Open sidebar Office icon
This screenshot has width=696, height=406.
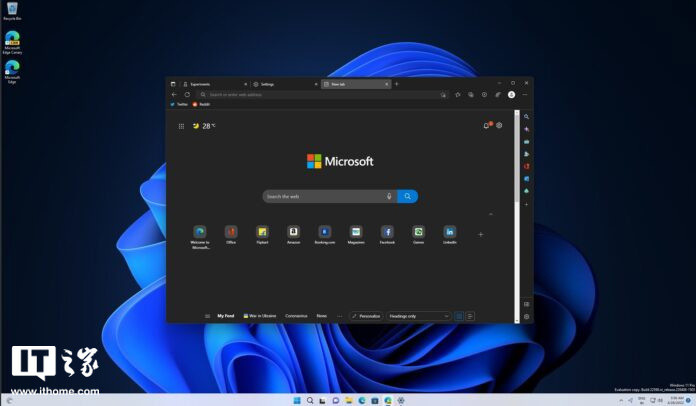click(x=526, y=166)
